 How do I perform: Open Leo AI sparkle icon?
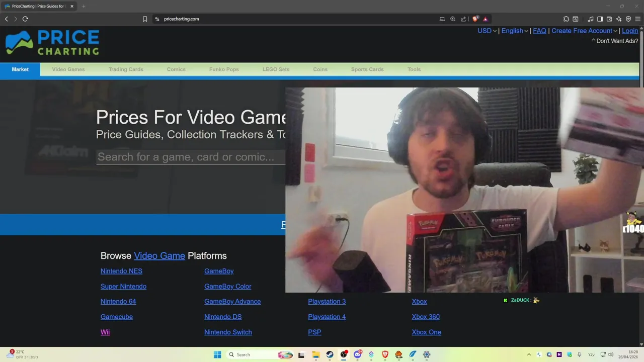(619, 19)
